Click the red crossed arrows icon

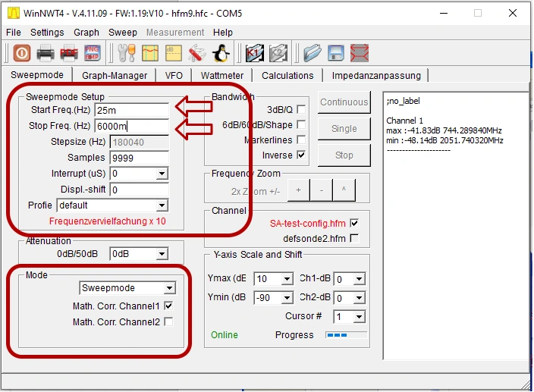coord(360,53)
